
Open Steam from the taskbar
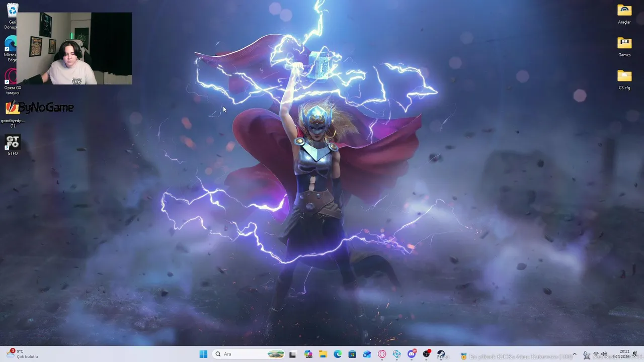click(441, 354)
